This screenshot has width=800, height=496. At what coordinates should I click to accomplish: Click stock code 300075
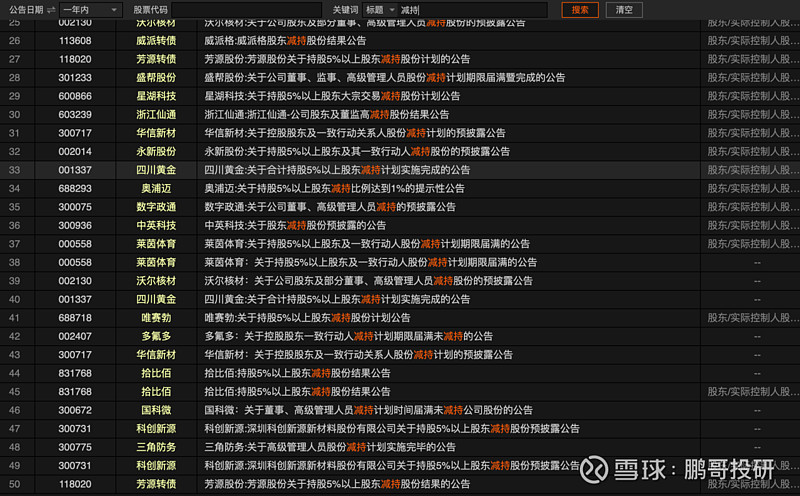[x=75, y=207]
